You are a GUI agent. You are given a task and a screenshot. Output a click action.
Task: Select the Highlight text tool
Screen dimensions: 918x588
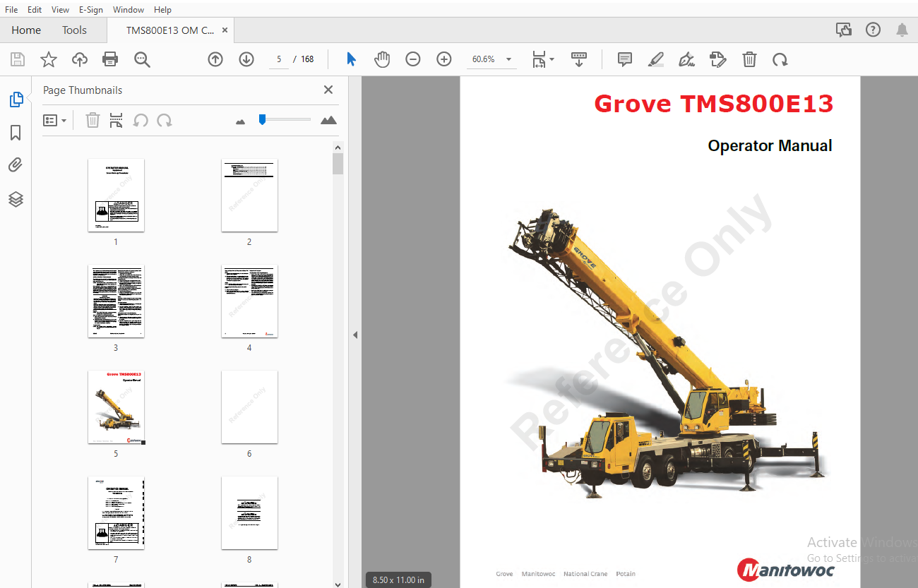(656, 59)
